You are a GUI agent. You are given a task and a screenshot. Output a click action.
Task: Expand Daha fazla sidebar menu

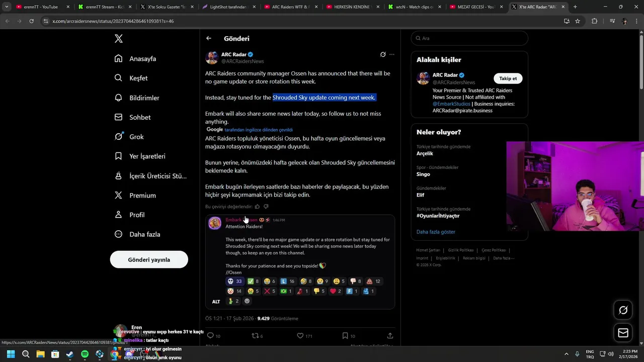tap(137, 234)
